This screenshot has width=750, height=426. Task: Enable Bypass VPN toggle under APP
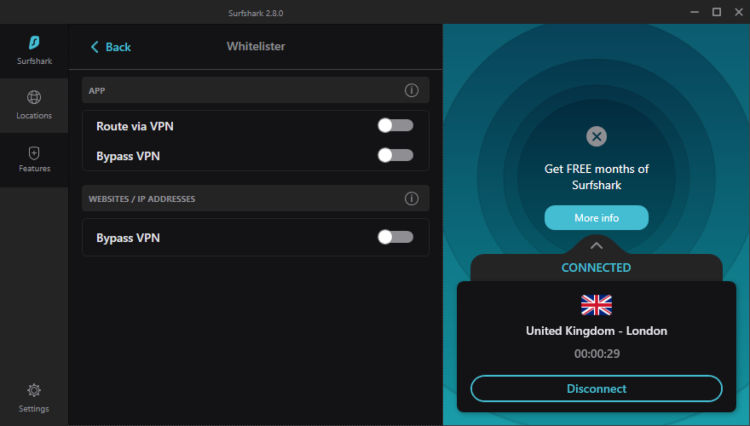(395, 155)
